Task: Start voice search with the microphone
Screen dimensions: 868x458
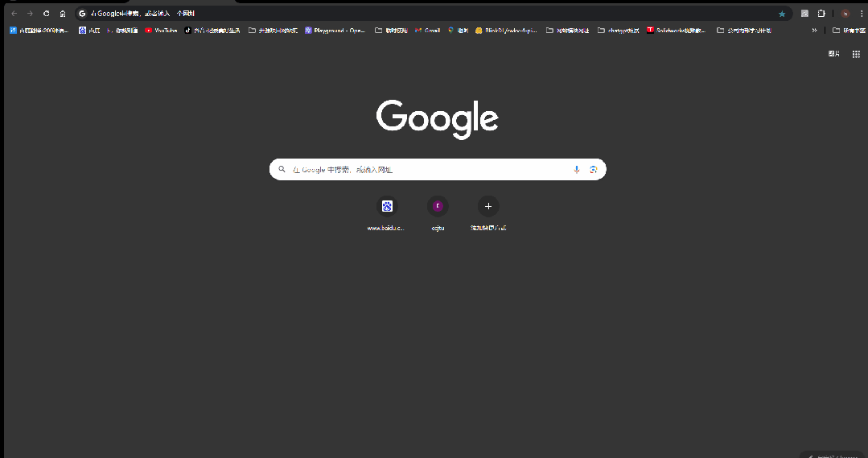Action: pos(576,170)
